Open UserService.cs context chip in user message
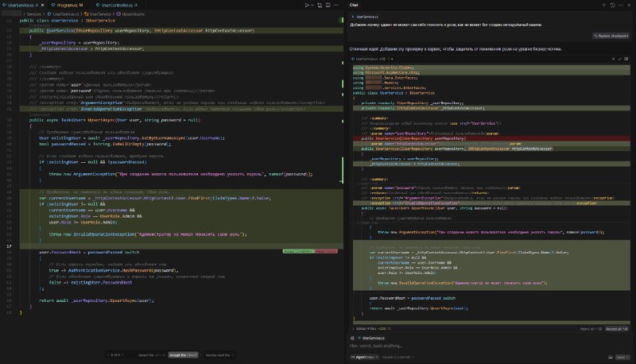The image size is (636, 364). click(366, 17)
